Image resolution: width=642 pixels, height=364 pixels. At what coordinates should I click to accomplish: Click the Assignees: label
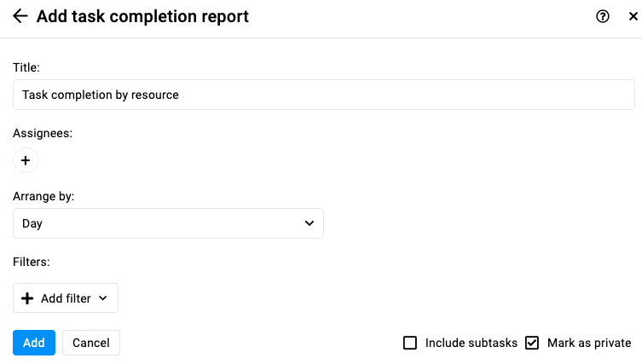[43, 133]
